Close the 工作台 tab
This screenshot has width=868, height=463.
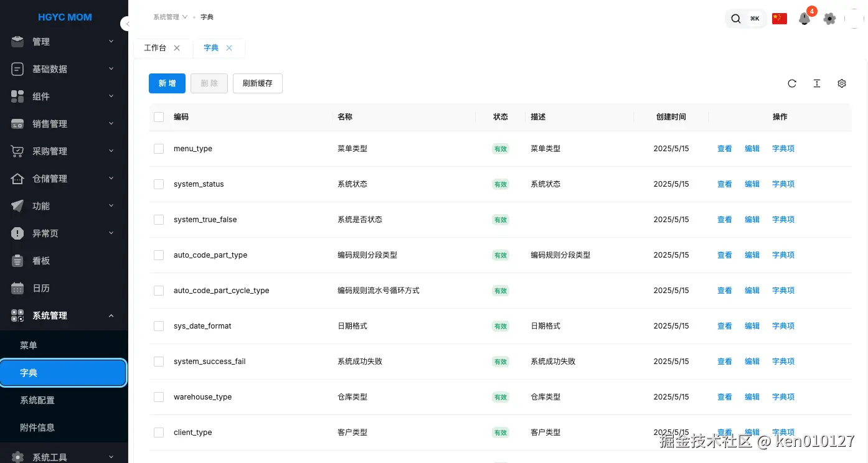177,48
